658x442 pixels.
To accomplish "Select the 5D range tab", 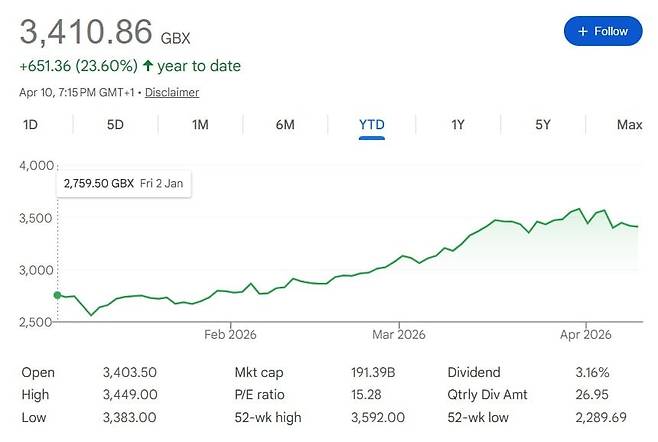I will tap(115, 125).
